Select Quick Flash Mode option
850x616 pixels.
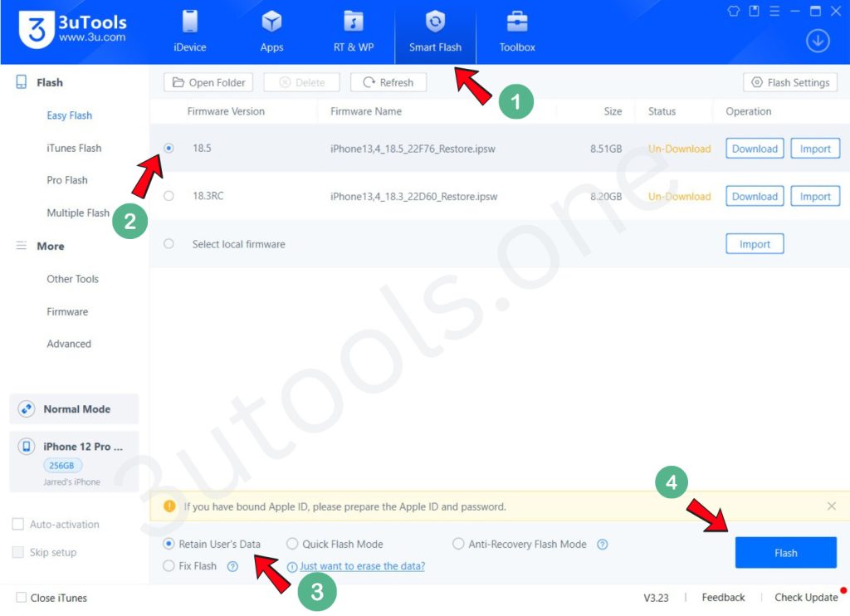[x=292, y=543]
